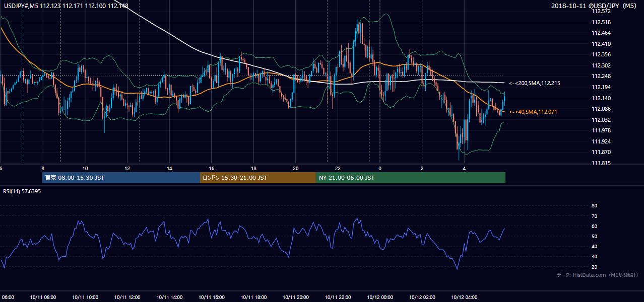Click the 10/11 20:00 time label
The width and height of the screenshot is (644, 302).
[296, 297]
